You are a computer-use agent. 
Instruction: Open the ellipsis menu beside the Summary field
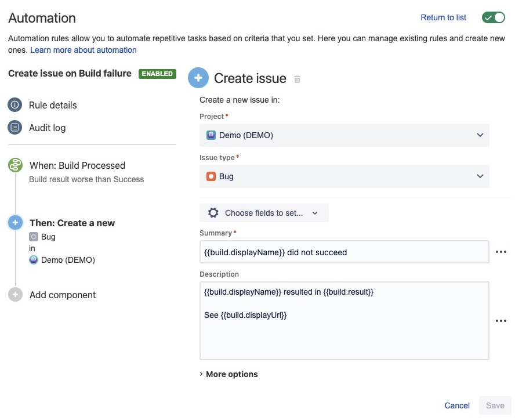(x=501, y=251)
